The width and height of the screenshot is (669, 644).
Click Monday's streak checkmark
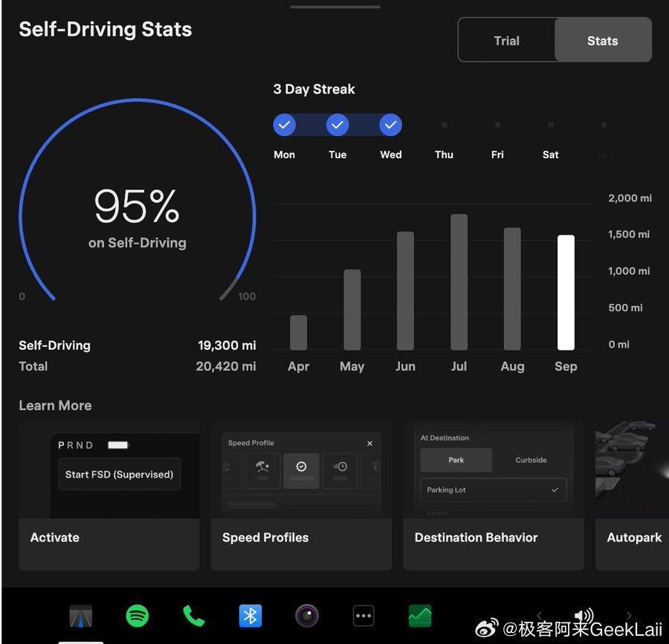(284, 125)
